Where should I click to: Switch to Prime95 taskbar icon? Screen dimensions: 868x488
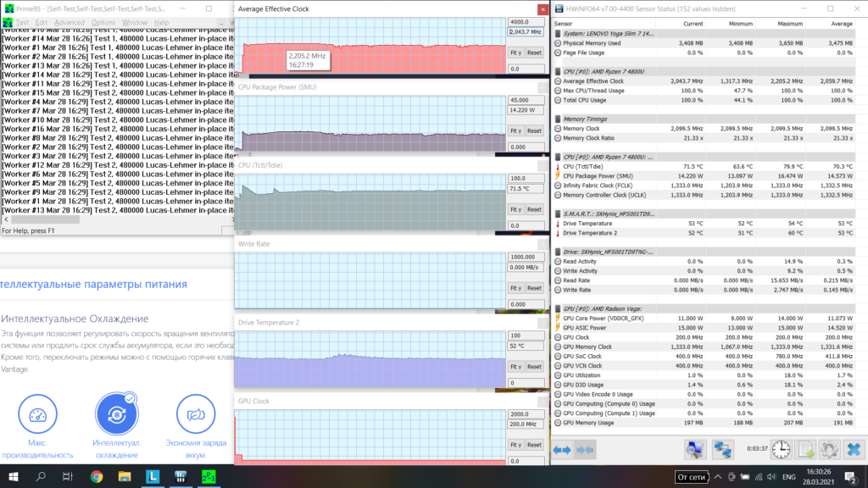(x=209, y=476)
